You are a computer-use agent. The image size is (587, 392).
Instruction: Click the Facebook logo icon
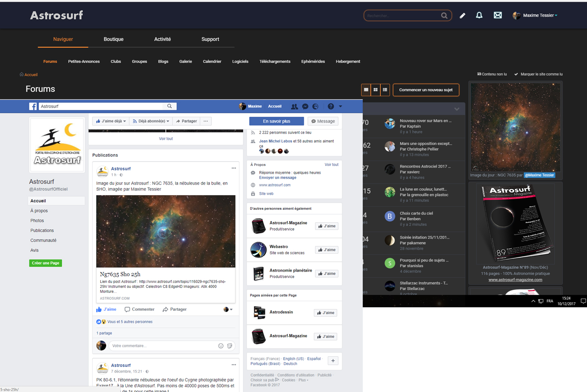click(33, 106)
